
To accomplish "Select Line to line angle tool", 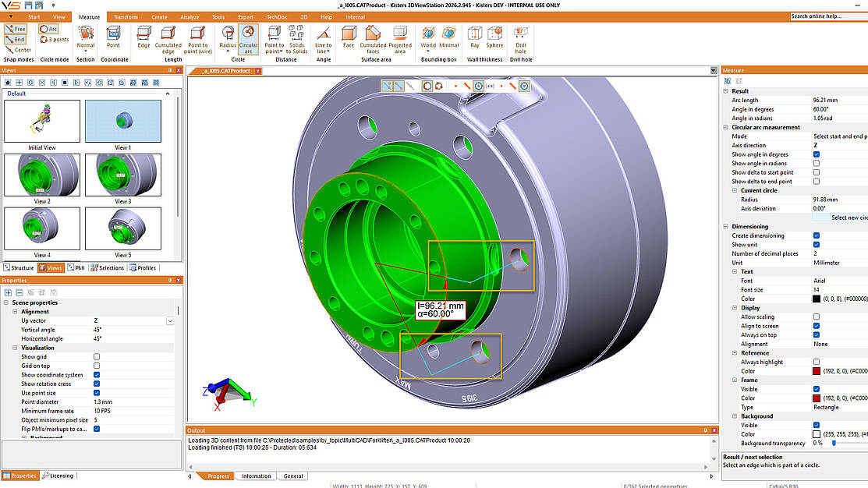I will 324,39.
